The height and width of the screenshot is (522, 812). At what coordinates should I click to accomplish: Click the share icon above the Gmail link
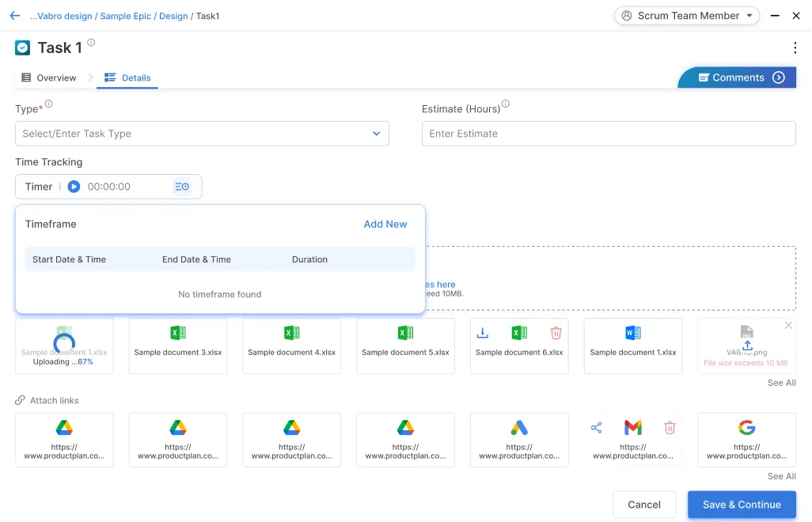click(596, 426)
